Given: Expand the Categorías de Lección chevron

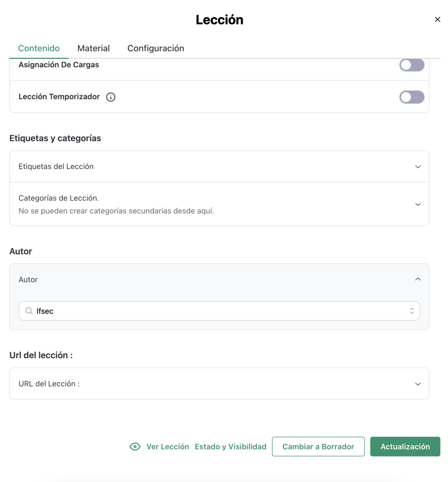Looking at the screenshot, I should pyautogui.click(x=418, y=204).
